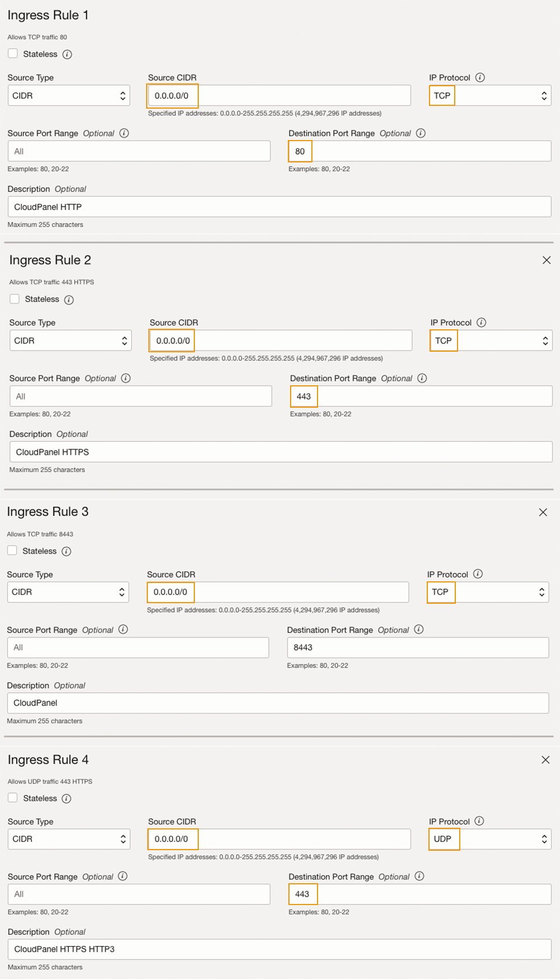This screenshot has width=560, height=979.
Task: Open Source Type dropdown in Ingress Rule 3
Action: click(x=68, y=592)
